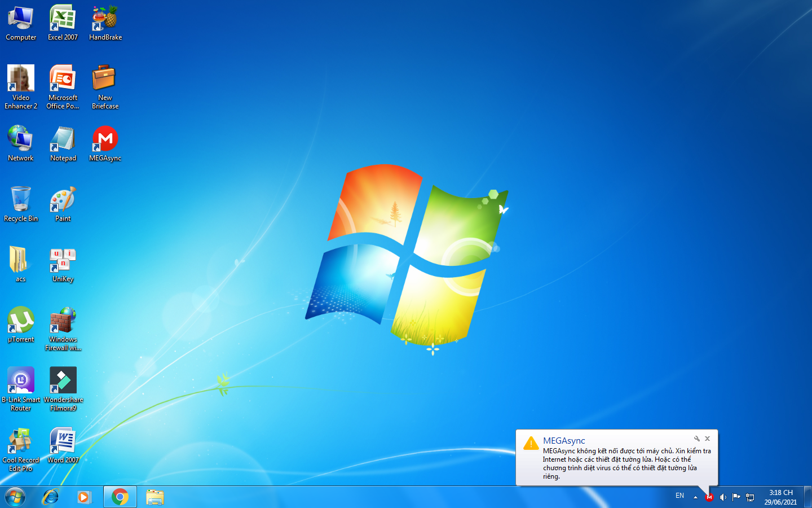This screenshot has height=508, width=812.
Task: Open Windows Explorer folder in taskbar
Action: (x=155, y=497)
